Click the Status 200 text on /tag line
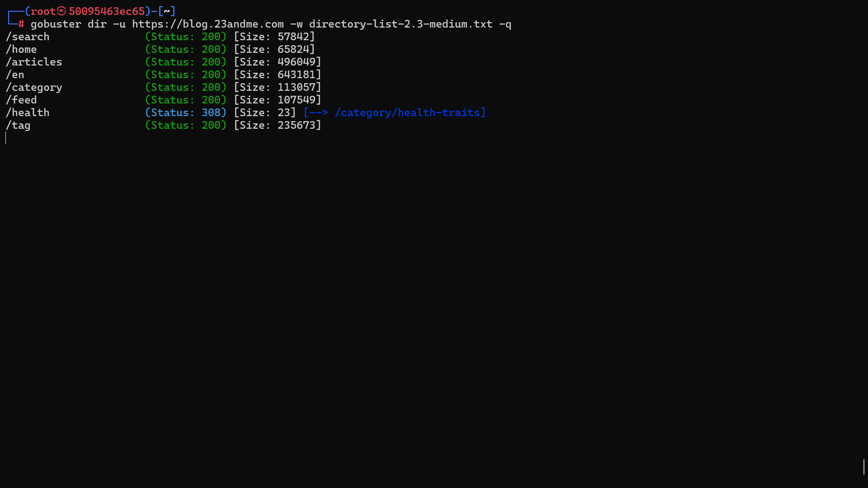 [185, 125]
